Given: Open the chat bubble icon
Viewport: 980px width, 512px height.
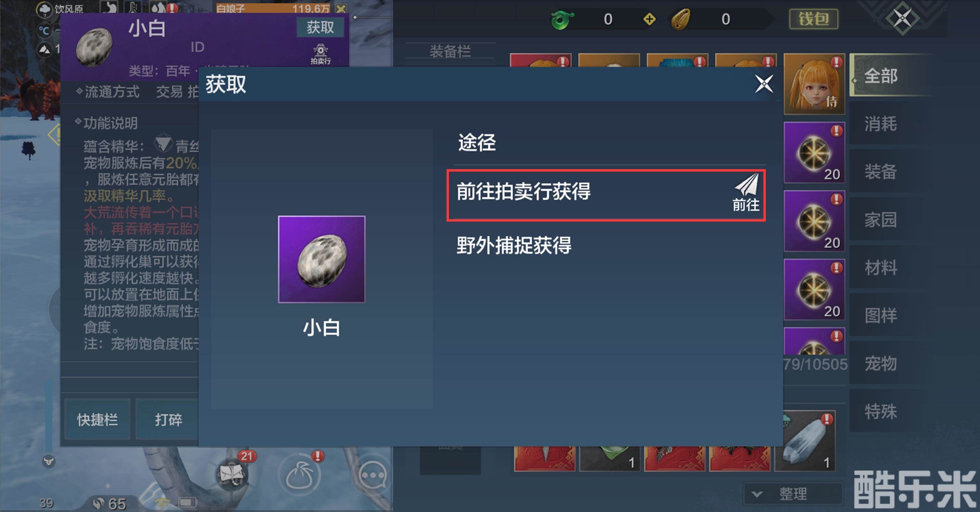Looking at the screenshot, I should (x=372, y=475).
